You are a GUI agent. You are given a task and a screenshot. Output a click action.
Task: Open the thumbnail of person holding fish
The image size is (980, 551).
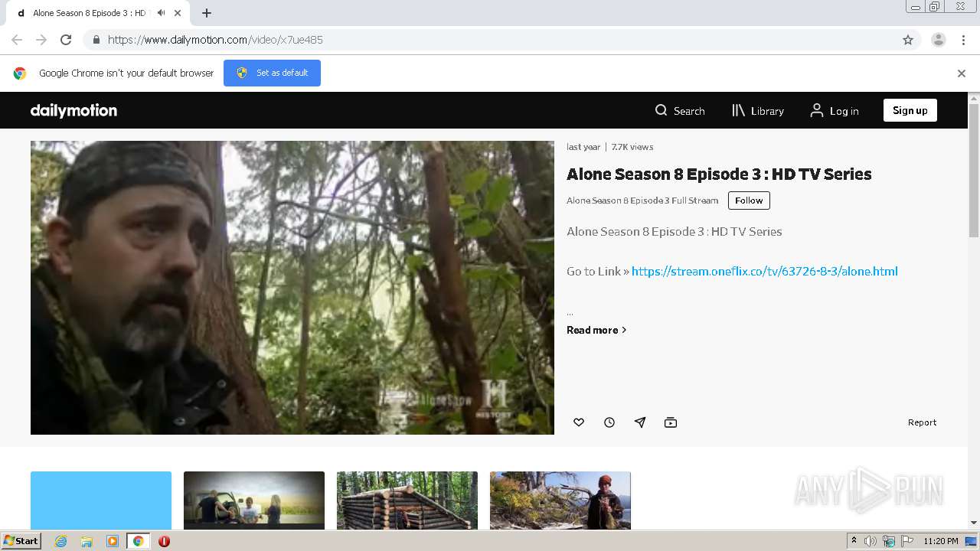(560, 500)
